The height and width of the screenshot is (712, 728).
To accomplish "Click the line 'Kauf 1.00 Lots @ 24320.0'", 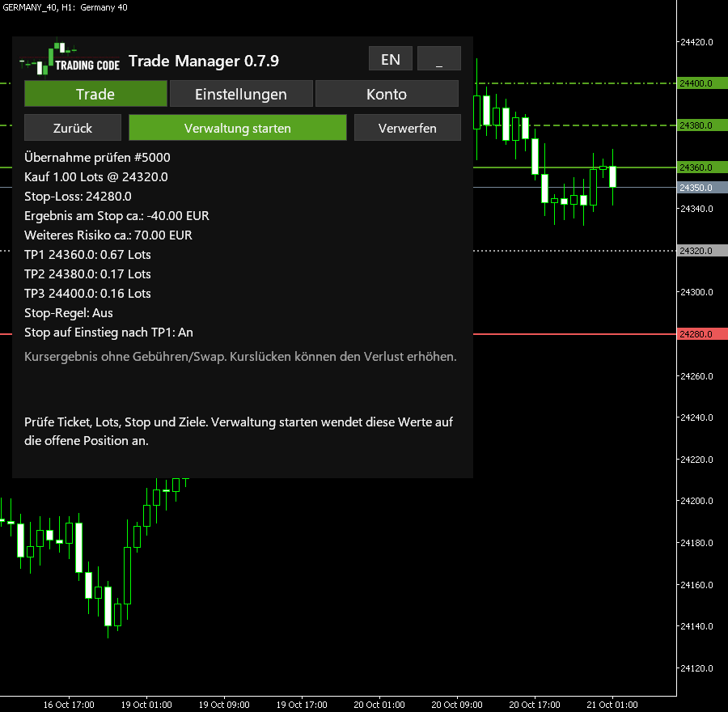I will pos(96,177).
